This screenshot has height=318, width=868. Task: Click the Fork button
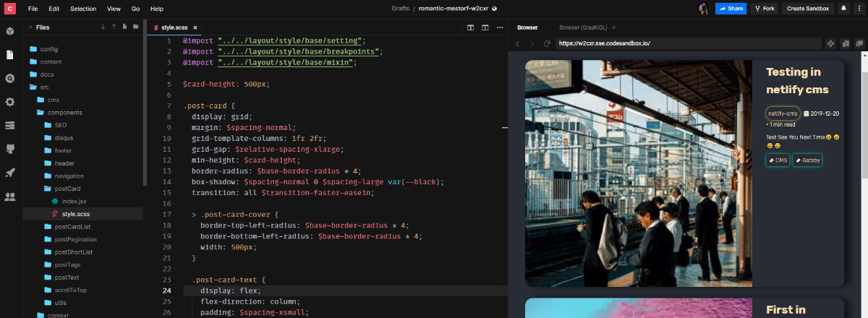point(766,9)
